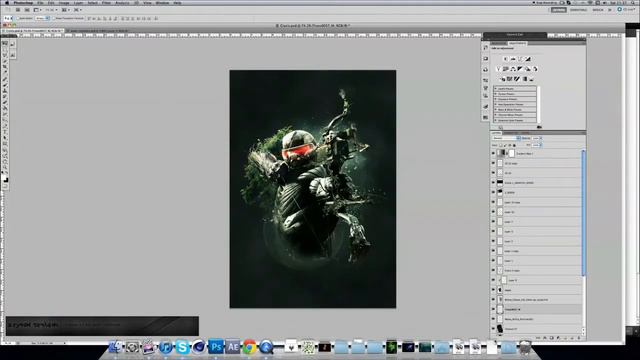Open the Layer menu
The image size is (640, 360).
[x=78, y=3]
